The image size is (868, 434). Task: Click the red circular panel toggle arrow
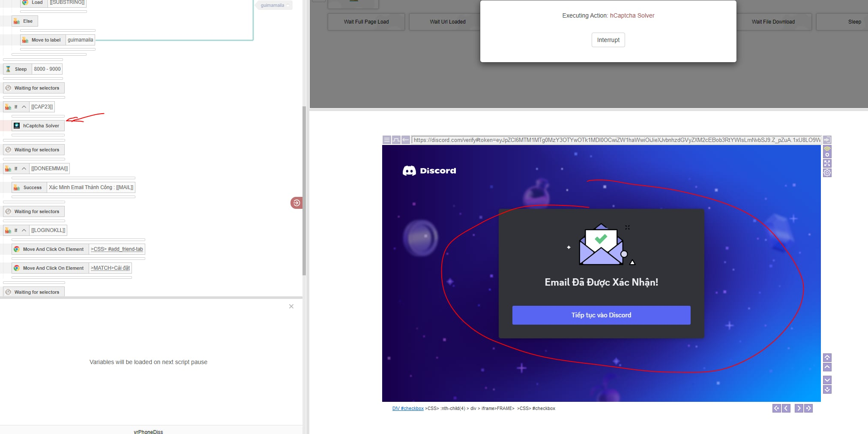pos(296,203)
